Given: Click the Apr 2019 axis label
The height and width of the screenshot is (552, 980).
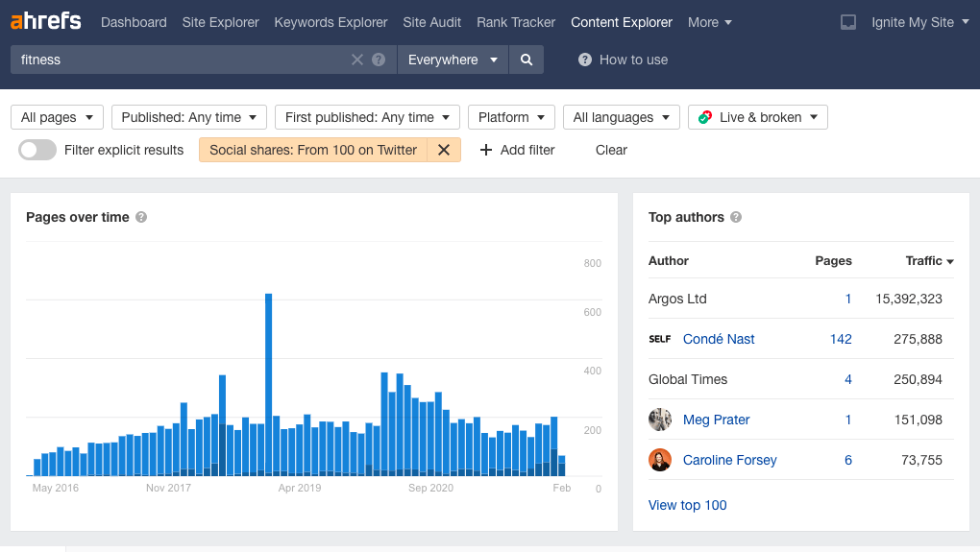Looking at the screenshot, I should [x=300, y=489].
